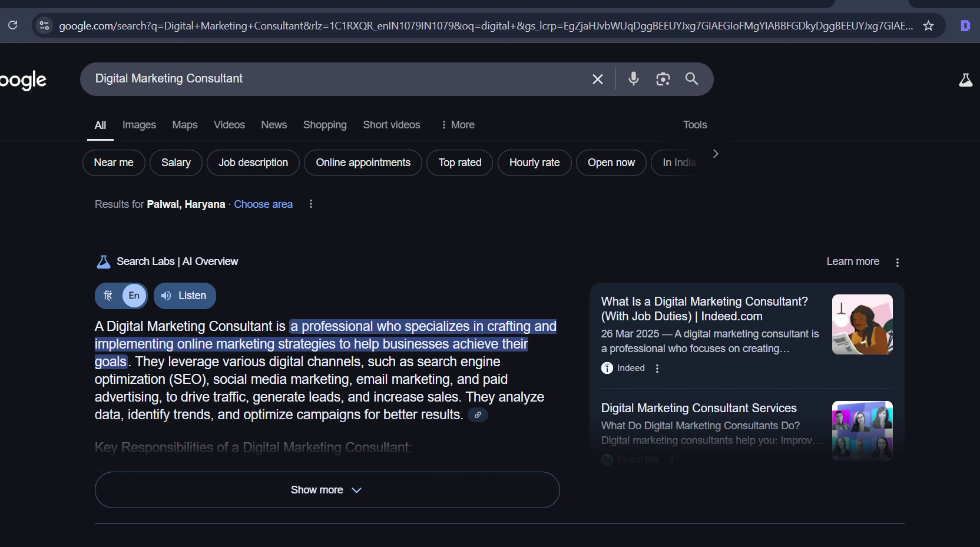
Task: Toggle Listen audio for AI Overview
Action: coord(184,296)
